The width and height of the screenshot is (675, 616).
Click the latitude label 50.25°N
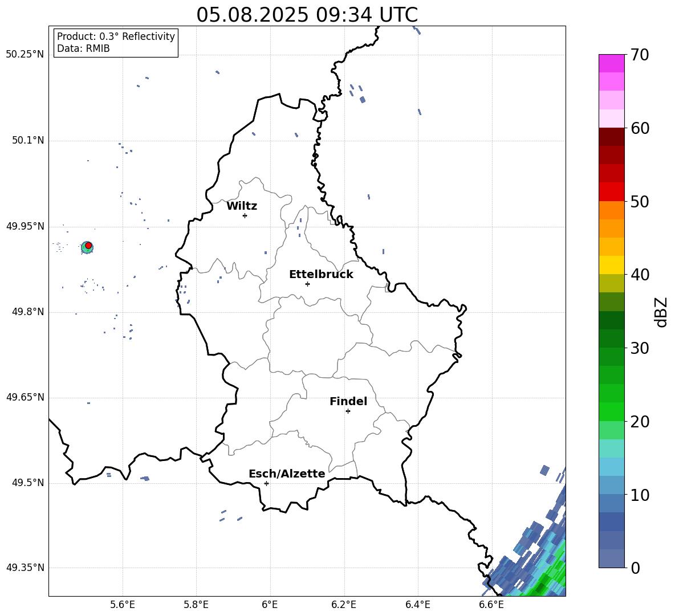click(25, 54)
